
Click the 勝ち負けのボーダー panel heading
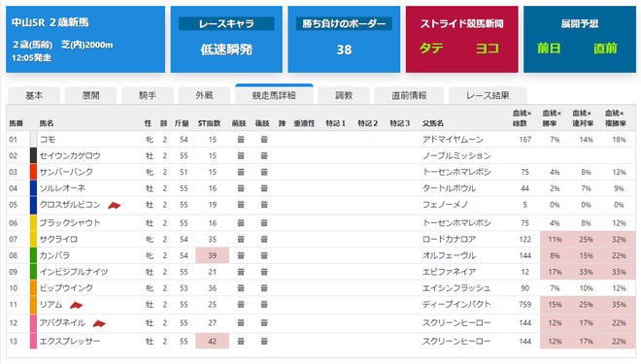[344, 23]
